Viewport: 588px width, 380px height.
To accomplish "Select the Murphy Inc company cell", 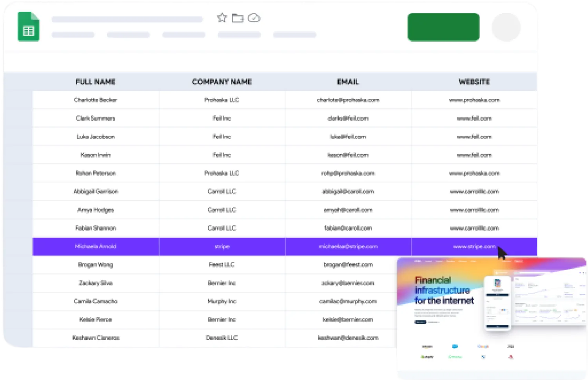I will click(x=222, y=301).
